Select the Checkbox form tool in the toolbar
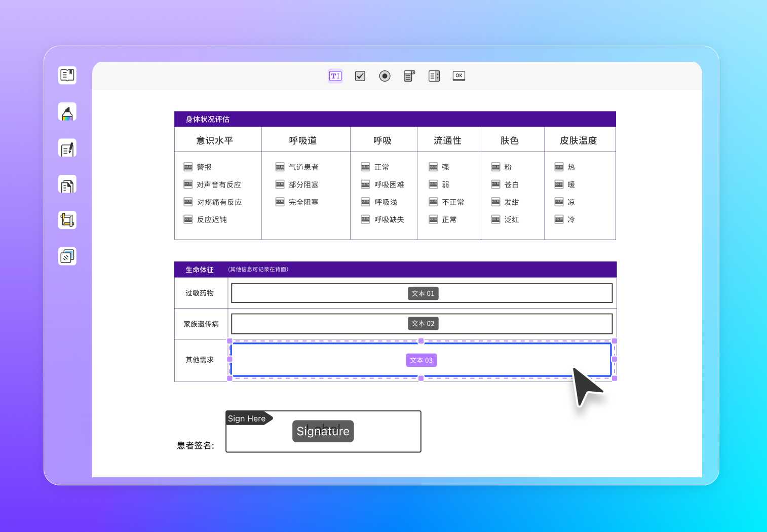The height and width of the screenshot is (532, 767). (360, 76)
